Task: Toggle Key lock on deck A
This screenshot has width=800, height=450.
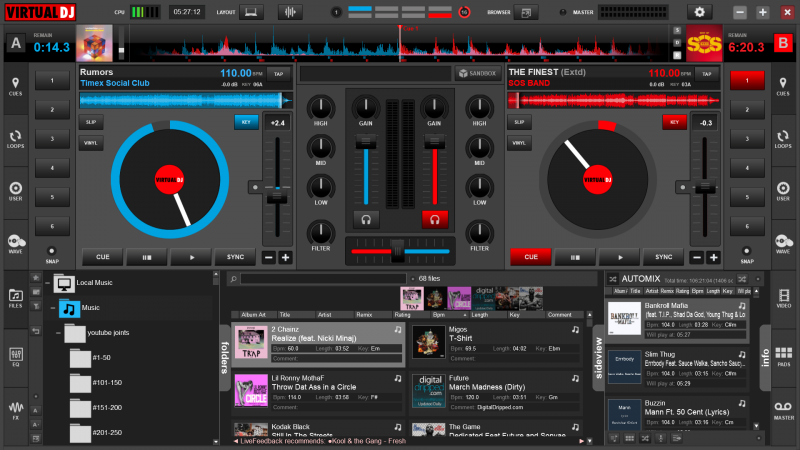Action: point(246,122)
